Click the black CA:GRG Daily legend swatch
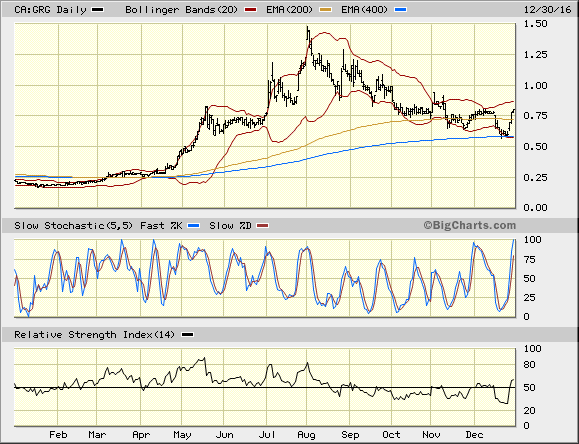 pos(98,10)
